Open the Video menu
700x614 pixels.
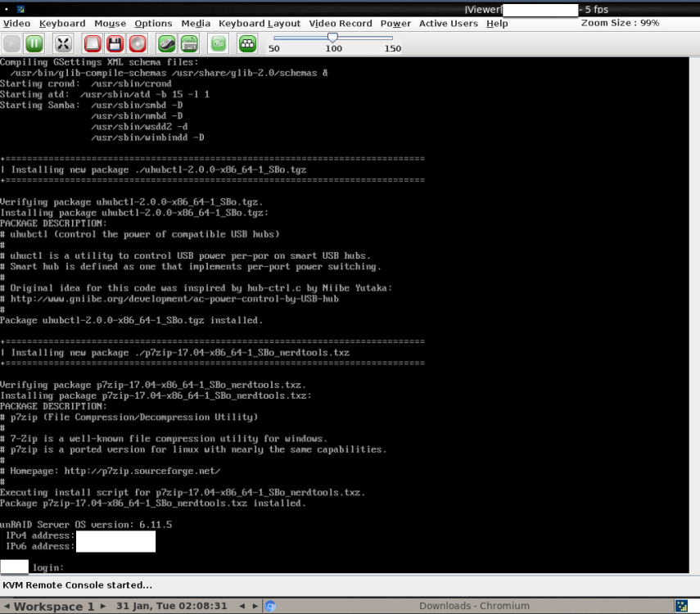coord(16,24)
